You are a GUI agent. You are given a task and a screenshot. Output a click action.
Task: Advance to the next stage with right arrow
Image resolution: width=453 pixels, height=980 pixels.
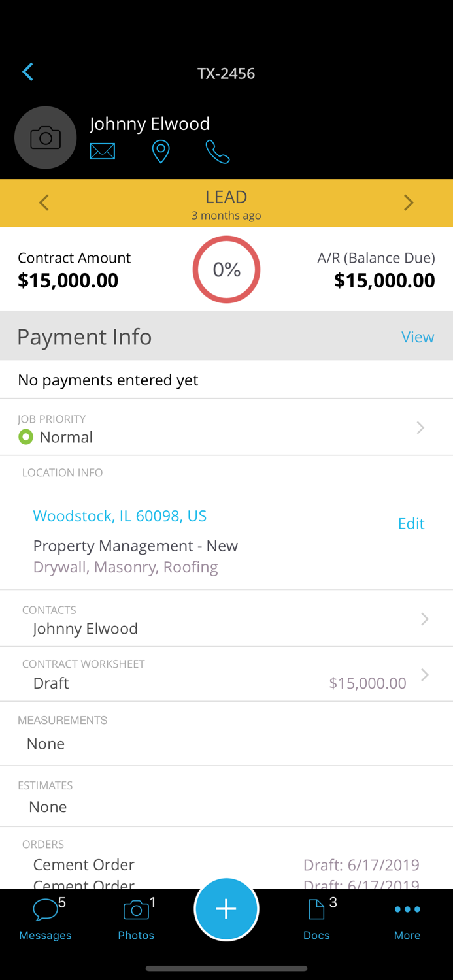tap(409, 203)
